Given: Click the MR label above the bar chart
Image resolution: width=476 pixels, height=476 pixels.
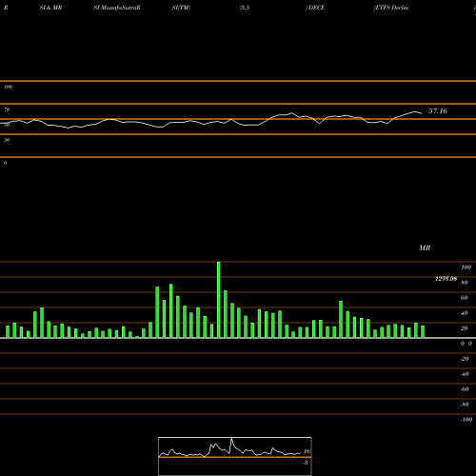Looking at the screenshot, I should click(425, 248).
